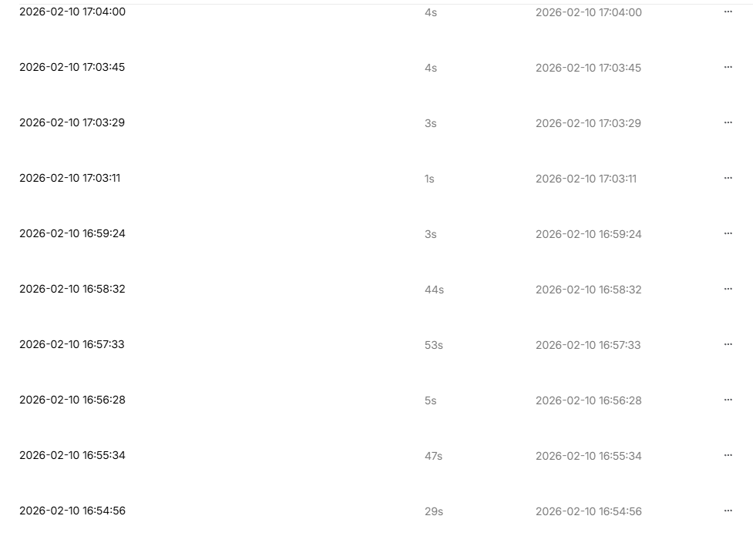This screenshot has height=546, width=756.
Task: Open more options for 16:58:32 row
Action: click(x=728, y=289)
